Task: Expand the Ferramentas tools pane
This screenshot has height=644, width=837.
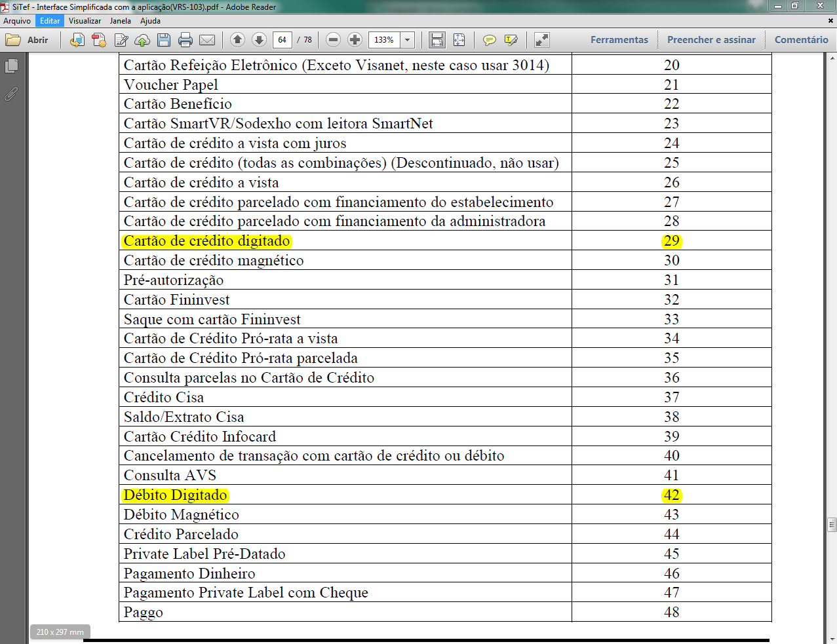Action: [x=619, y=40]
